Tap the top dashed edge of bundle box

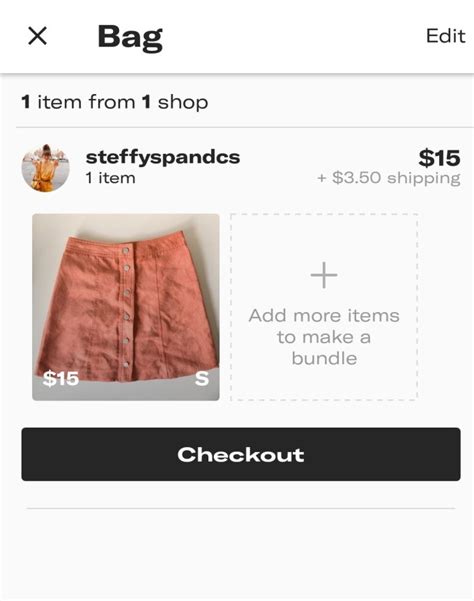click(x=324, y=214)
